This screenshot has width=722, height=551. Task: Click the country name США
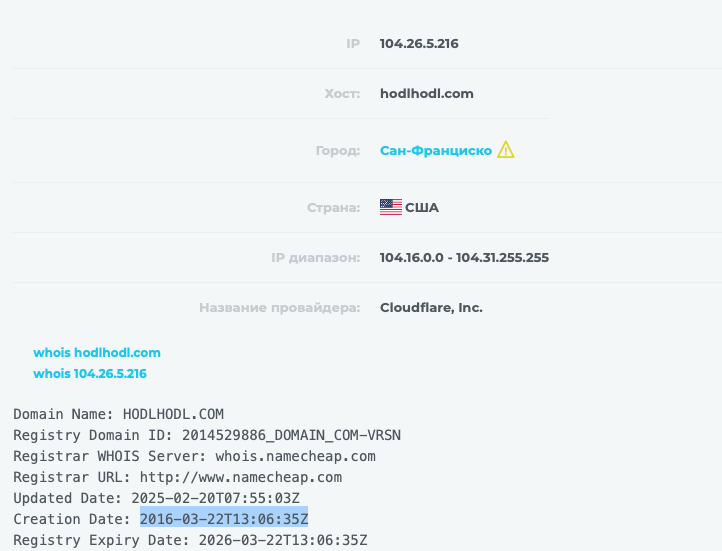click(422, 208)
